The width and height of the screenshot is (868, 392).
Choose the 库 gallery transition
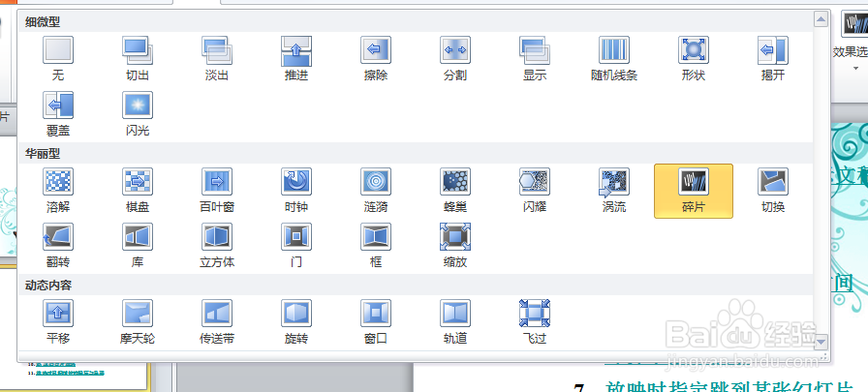[138, 246]
